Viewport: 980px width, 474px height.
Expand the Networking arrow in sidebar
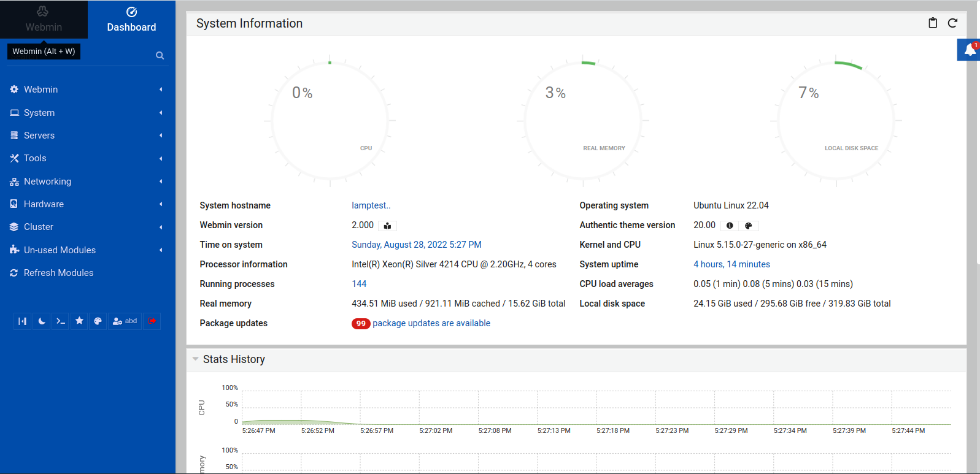pyautogui.click(x=161, y=182)
